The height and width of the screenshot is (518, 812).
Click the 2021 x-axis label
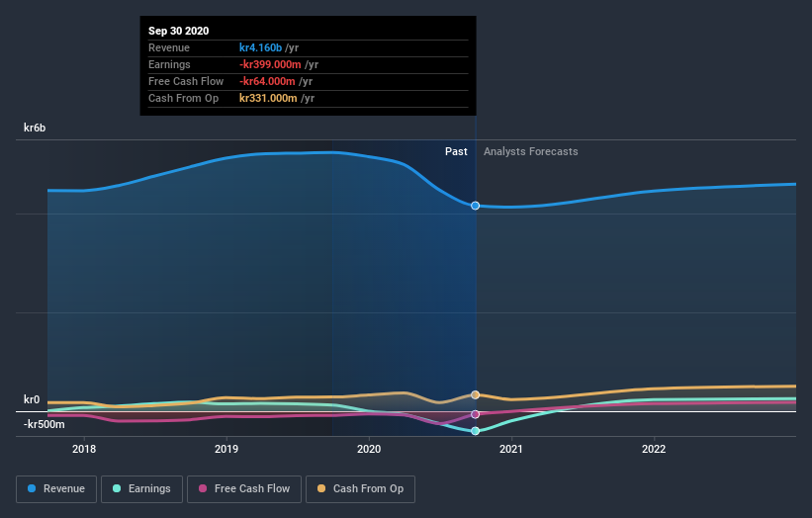pyautogui.click(x=511, y=449)
